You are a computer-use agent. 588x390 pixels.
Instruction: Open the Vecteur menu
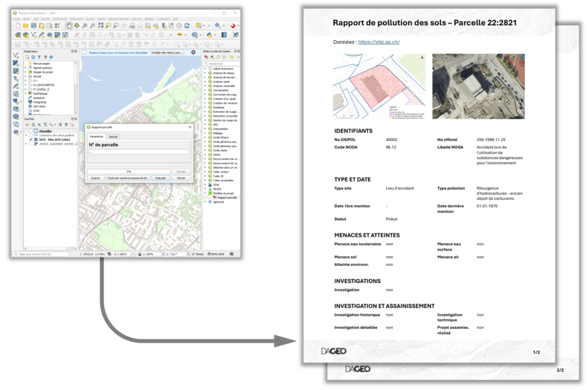click(88, 18)
